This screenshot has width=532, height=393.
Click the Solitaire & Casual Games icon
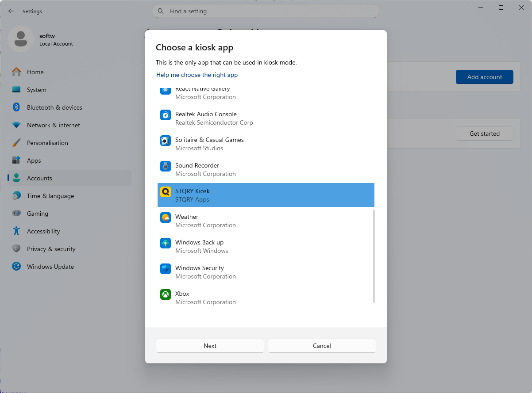[166, 141]
